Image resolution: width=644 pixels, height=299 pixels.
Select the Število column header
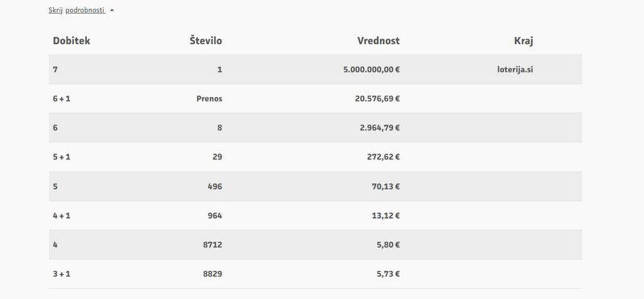[206, 41]
